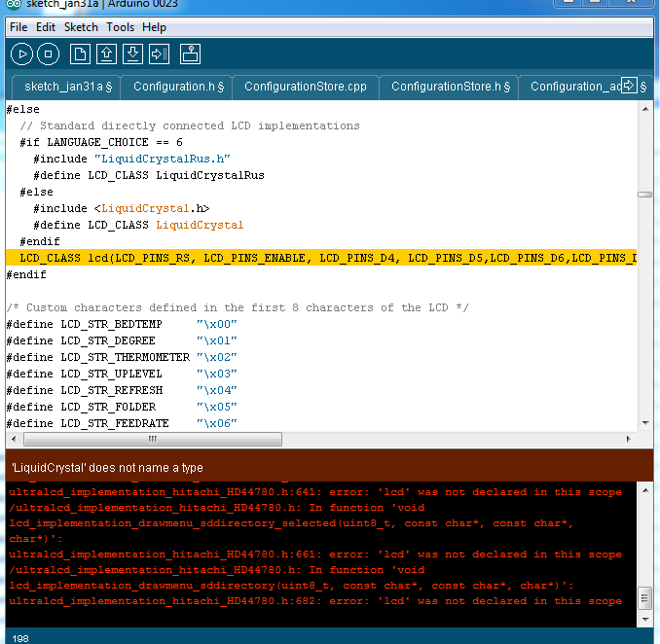Upload sketch to the I/O board

click(x=160, y=54)
